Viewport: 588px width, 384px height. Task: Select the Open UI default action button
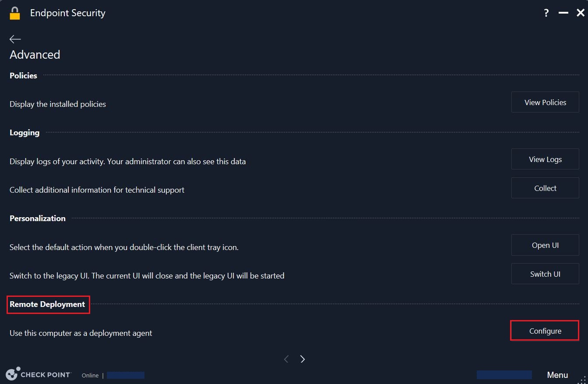click(x=545, y=245)
